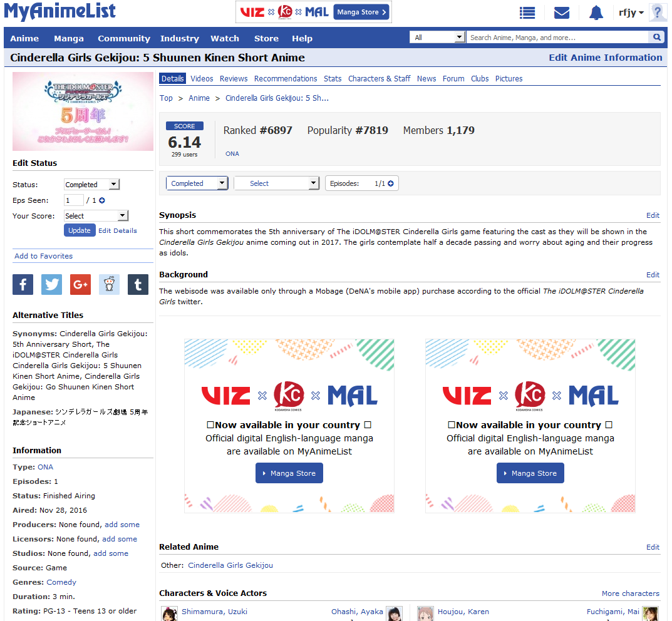The width and height of the screenshot is (672, 621).
Task: Click the MyAnimeList logo
Action: click(59, 11)
